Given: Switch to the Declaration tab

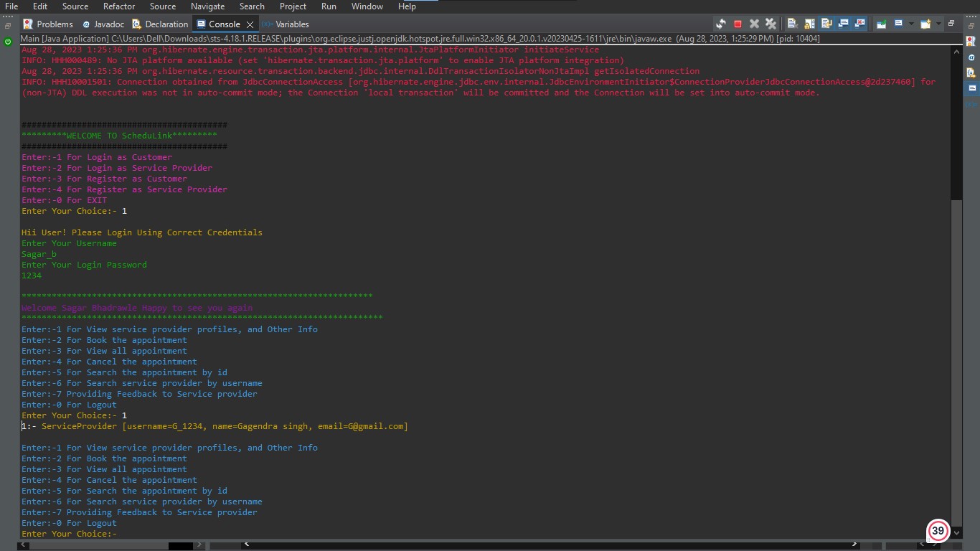Looking at the screenshot, I should pos(159,24).
